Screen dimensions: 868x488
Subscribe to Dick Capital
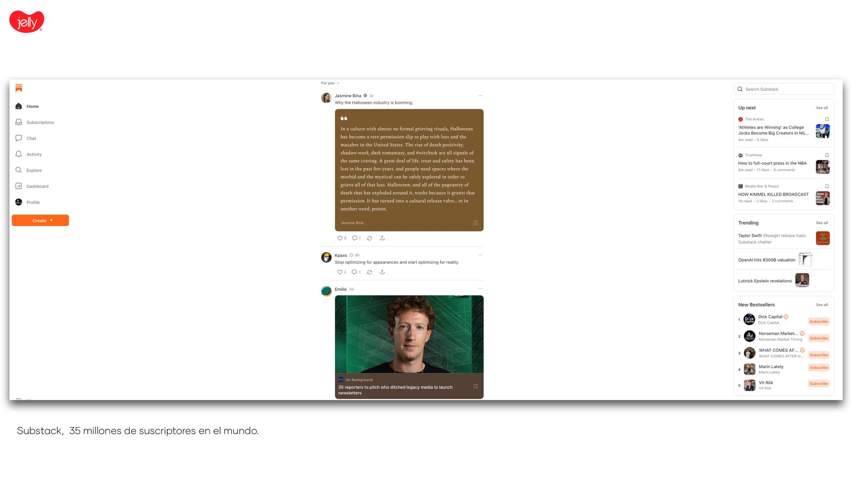click(x=818, y=322)
